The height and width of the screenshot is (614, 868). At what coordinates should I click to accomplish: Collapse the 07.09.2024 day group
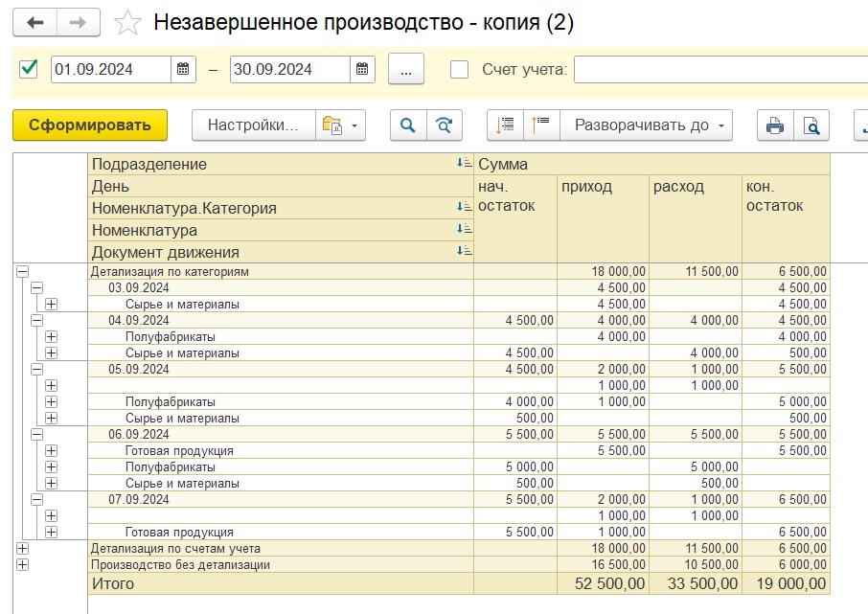pos(36,499)
